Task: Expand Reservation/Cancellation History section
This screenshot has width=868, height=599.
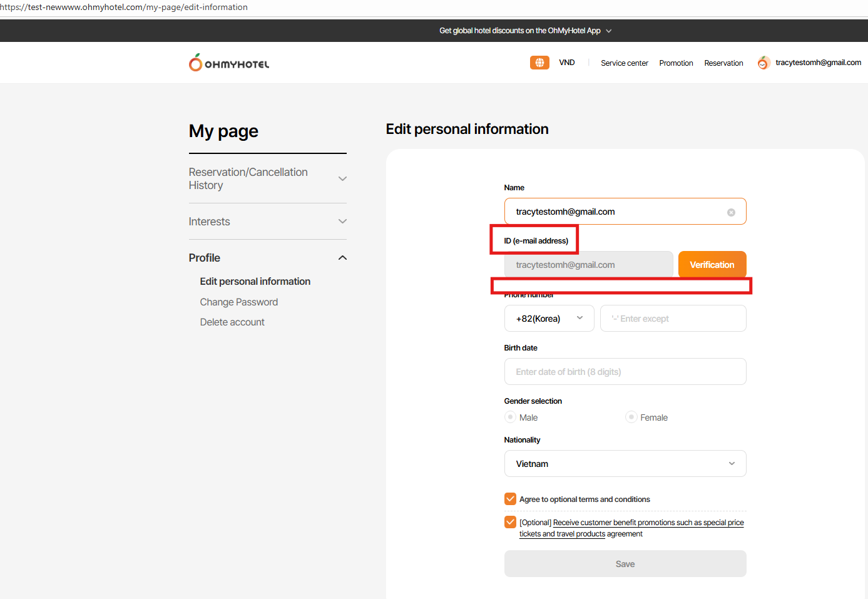Action: coord(342,179)
